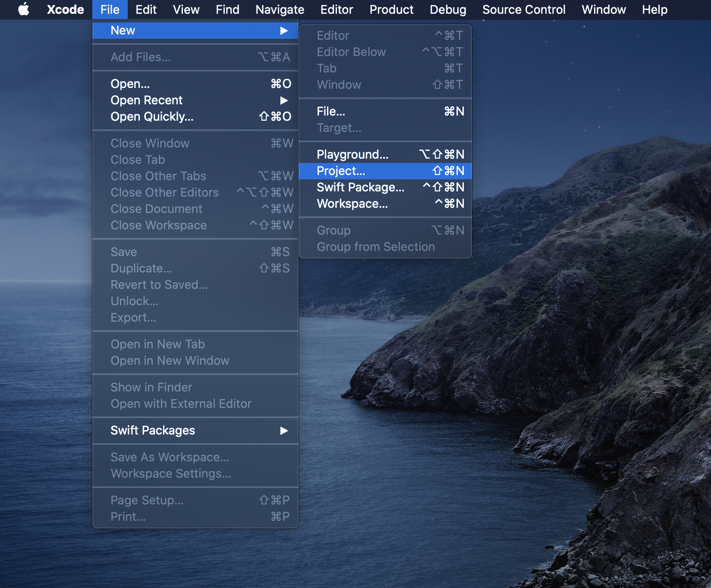Click Revert to Saved… menu item
The image size is (711, 588).
[x=195, y=285]
